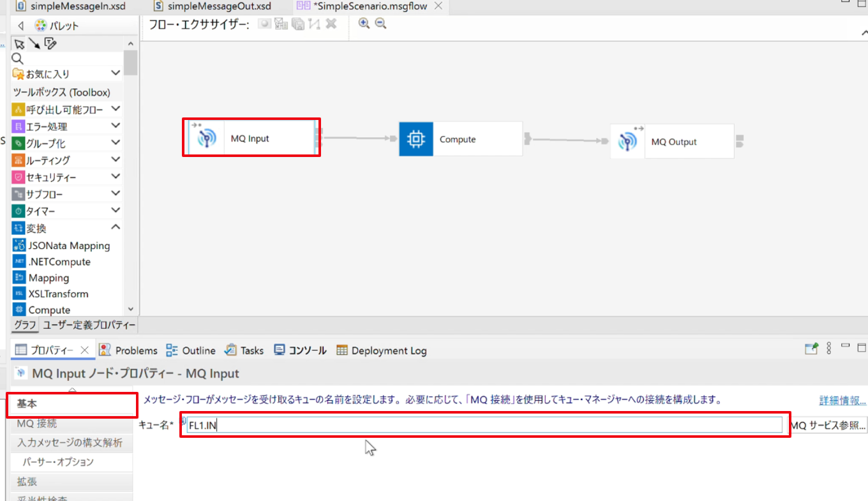Click the Compute node output terminal

528,138
